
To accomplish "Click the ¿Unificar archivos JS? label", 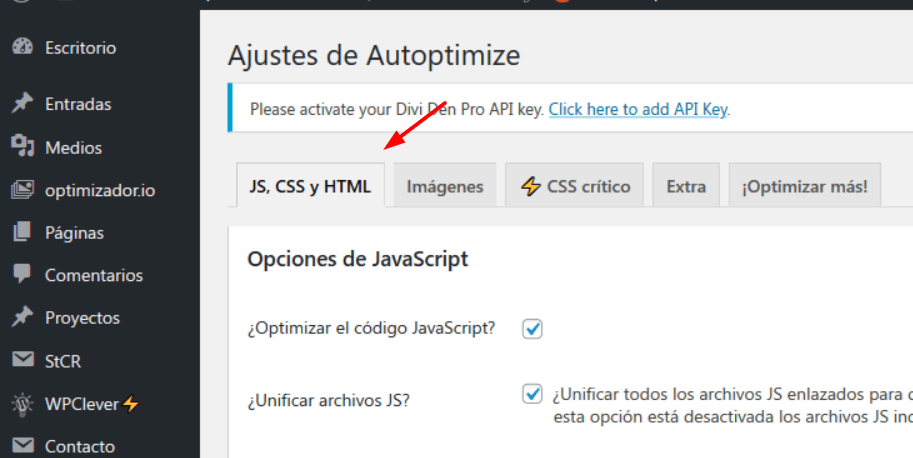I will 328,400.
